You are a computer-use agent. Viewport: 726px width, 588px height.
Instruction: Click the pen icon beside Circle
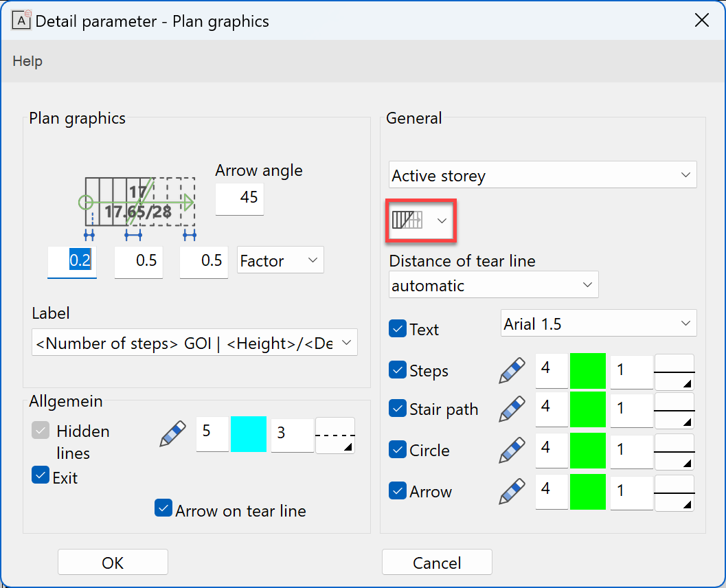tap(512, 451)
